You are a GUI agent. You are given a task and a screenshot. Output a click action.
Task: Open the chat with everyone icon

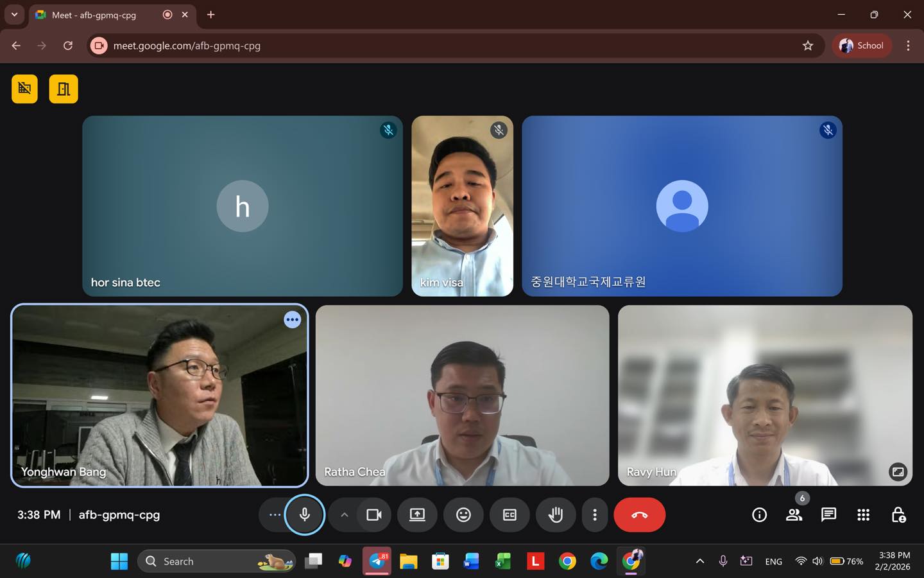(828, 515)
